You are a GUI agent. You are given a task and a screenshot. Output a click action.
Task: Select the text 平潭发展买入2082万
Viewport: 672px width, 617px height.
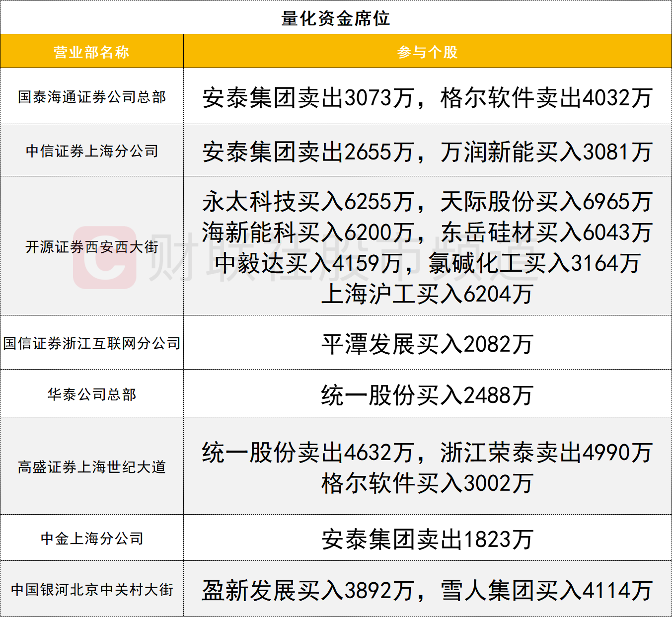point(427,344)
